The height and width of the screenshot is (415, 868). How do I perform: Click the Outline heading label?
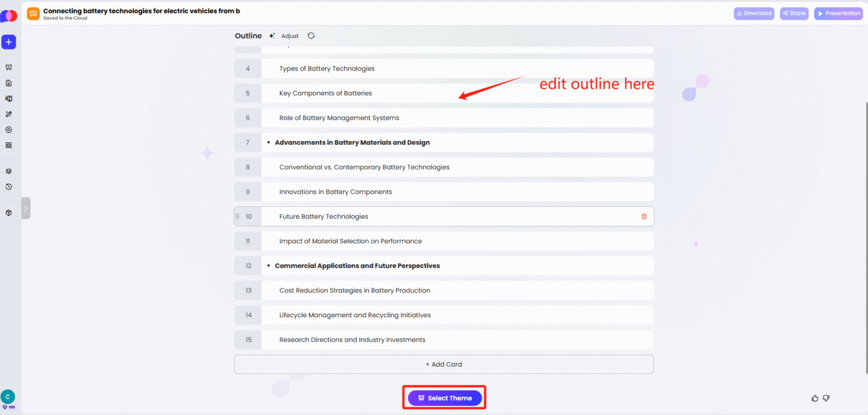[x=248, y=36]
